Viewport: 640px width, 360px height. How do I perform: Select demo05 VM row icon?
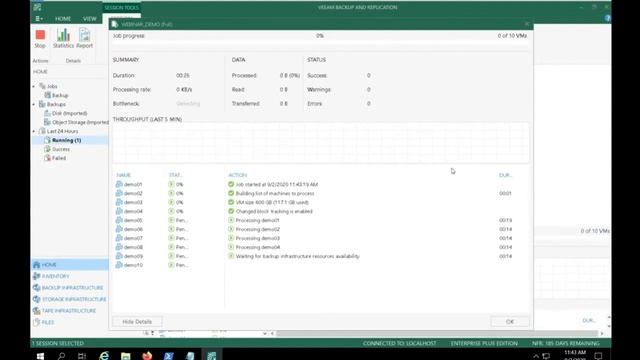(119, 220)
